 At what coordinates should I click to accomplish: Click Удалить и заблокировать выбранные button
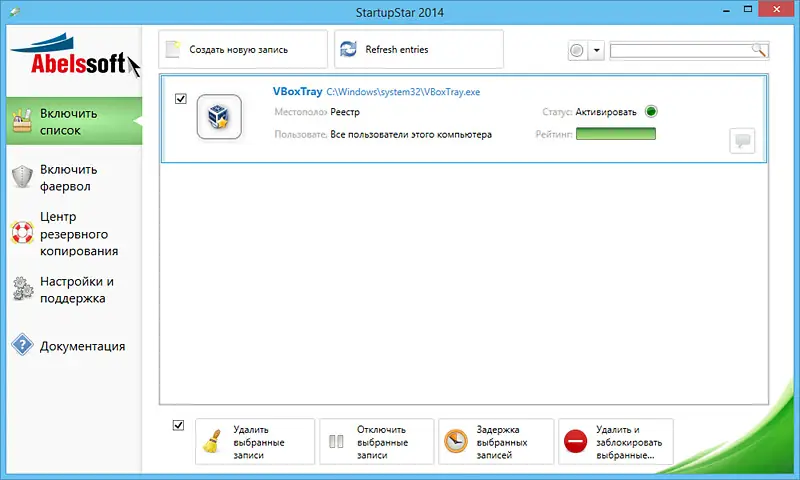point(616,442)
